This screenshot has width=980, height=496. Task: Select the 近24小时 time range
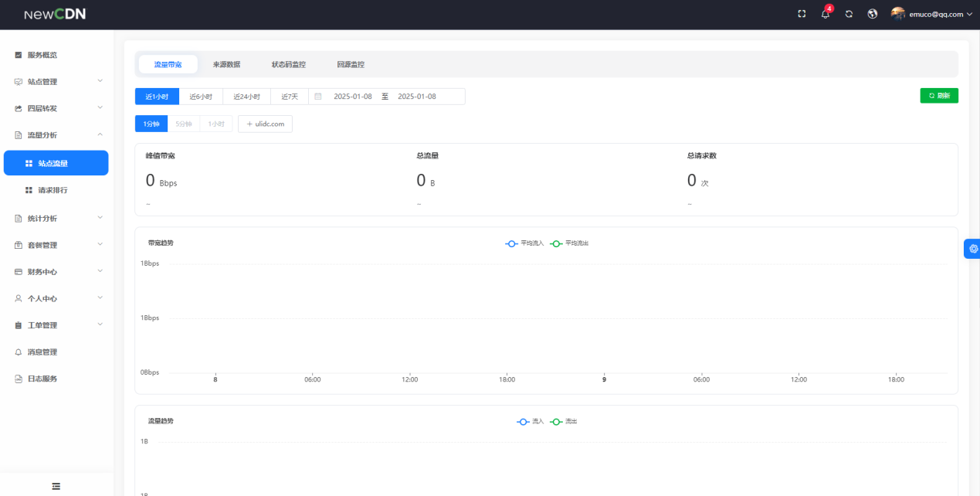click(x=246, y=97)
